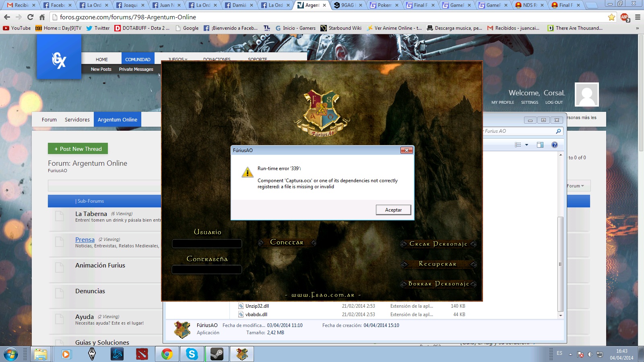Click Borrar Personaje in the game window
This screenshot has width=644, height=362.
[x=438, y=284]
